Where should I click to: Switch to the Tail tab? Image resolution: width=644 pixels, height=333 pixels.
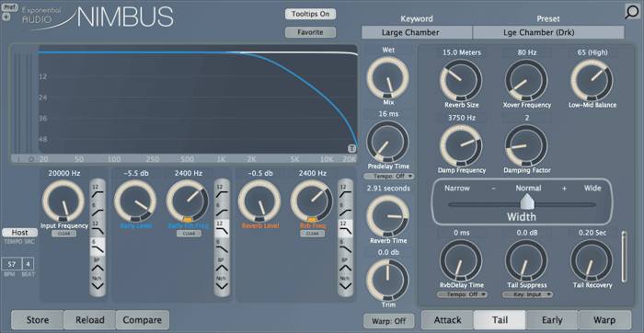[500, 320]
